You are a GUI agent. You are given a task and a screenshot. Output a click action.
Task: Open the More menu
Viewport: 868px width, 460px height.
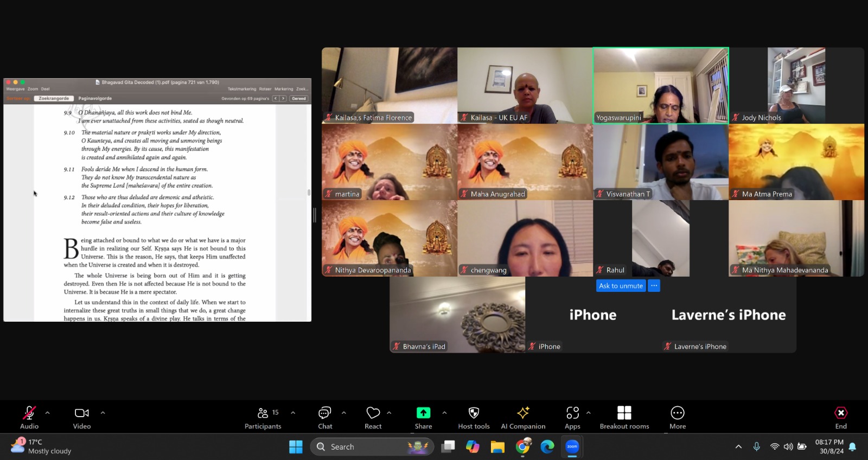(x=678, y=418)
